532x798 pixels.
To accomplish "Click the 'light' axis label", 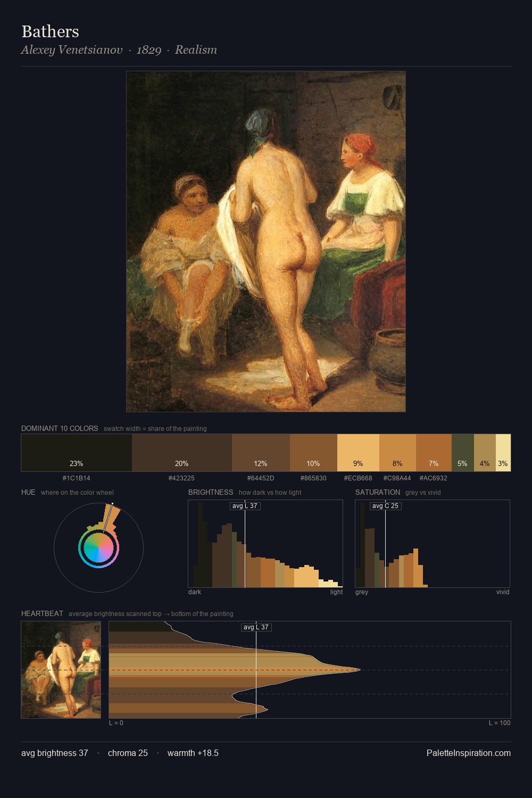I will pos(336,592).
